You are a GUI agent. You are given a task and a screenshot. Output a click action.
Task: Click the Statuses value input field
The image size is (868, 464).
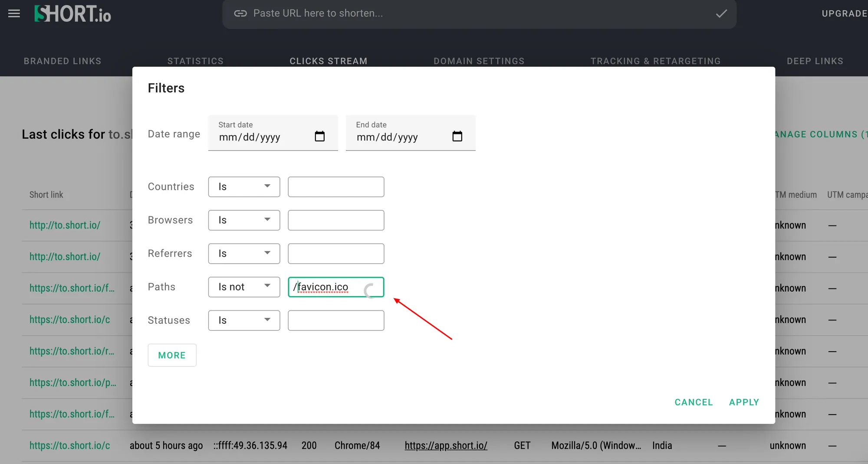[336, 320]
